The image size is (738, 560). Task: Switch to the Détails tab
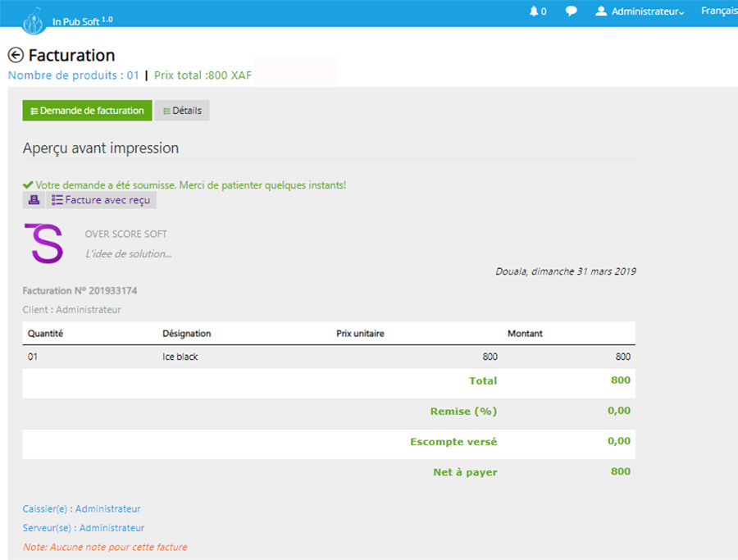tap(182, 111)
